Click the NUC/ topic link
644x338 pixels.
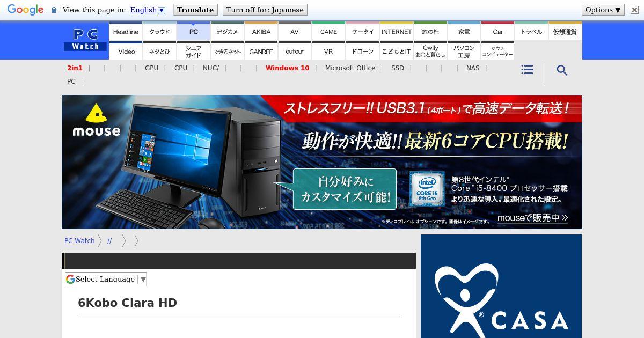pyautogui.click(x=211, y=68)
